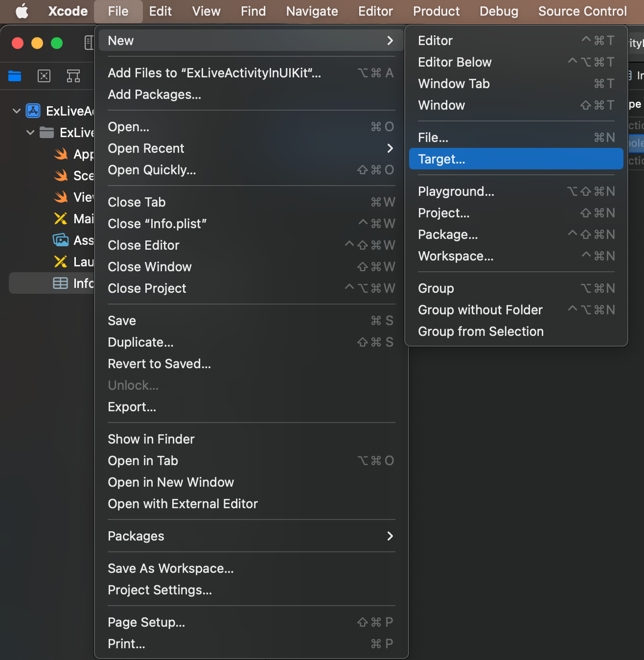
Task: Click Revert to Saved... menu item
Action: (251, 364)
